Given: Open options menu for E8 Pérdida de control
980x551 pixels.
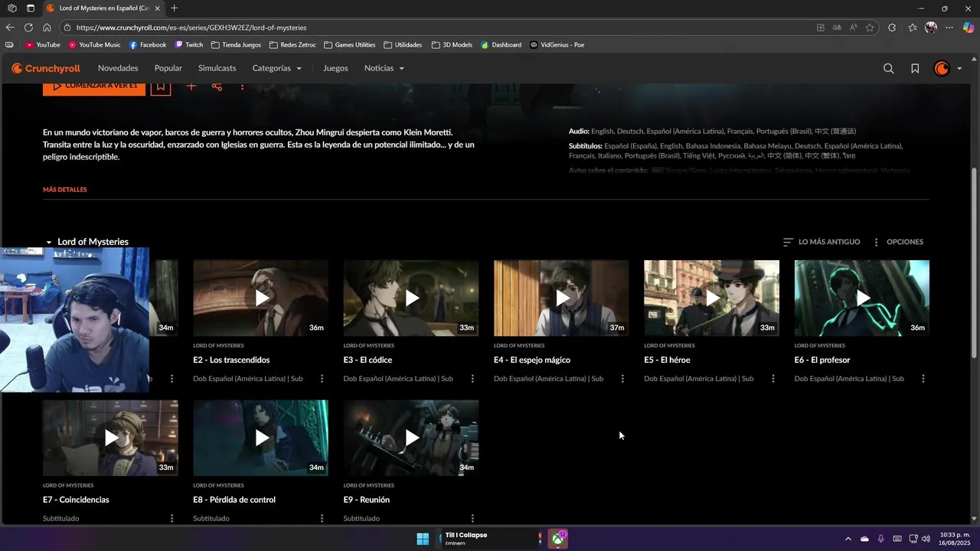Looking at the screenshot, I should pyautogui.click(x=322, y=518).
